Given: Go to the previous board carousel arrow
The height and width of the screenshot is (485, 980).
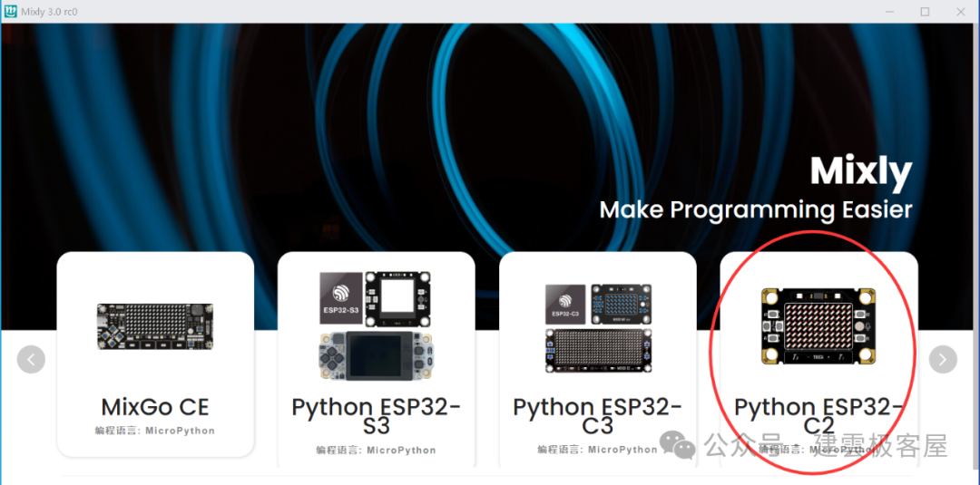Looking at the screenshot, I should tap(31, 360).
